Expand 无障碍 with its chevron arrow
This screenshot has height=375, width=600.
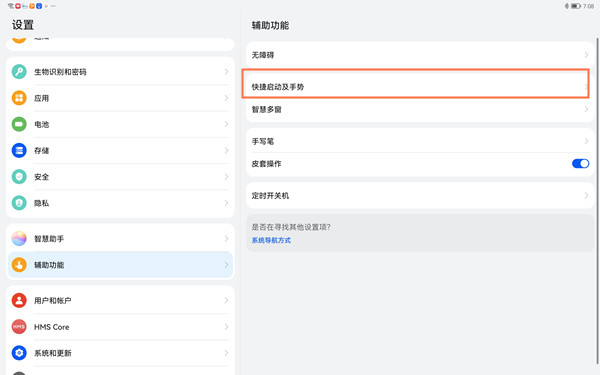pyautogui.click(x=586, y=55)
